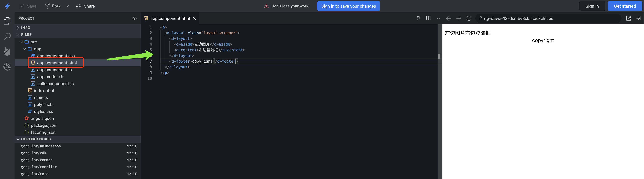This screenshot has height=179, width=644.
Task: Open the settings gear panel
Action: [7, 67]
